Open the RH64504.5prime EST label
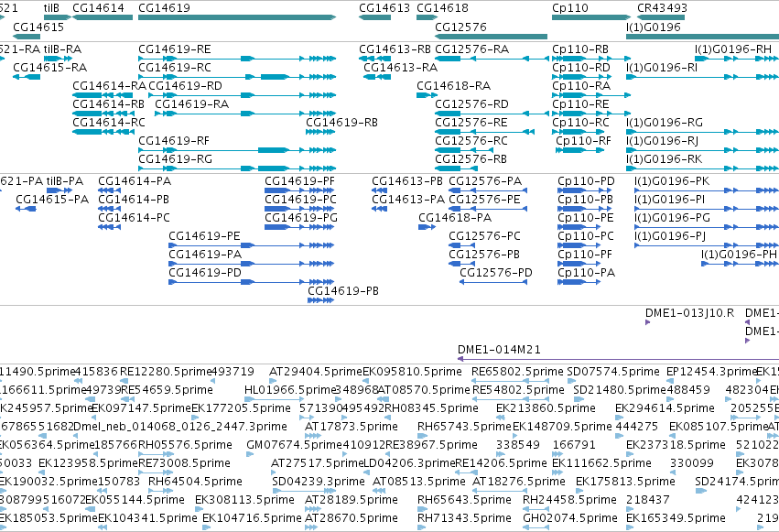Viewport: 779px width, 532px height. pos(195,482)
